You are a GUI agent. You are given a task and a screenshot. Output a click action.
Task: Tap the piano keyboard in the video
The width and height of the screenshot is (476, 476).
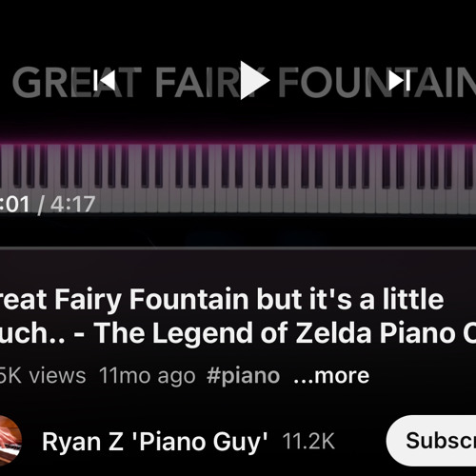(x=238, y=178)
